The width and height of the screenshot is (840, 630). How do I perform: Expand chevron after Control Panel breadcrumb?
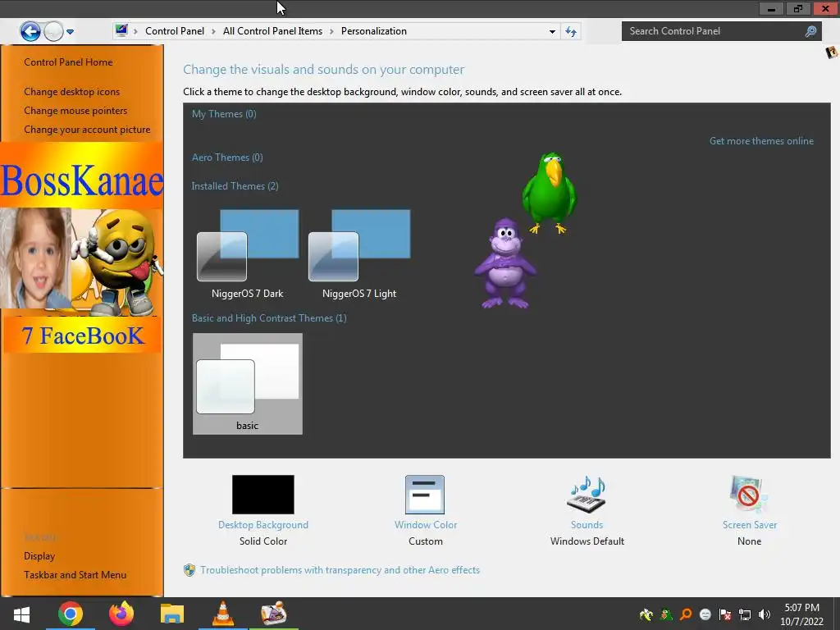[x=213, y=31]
